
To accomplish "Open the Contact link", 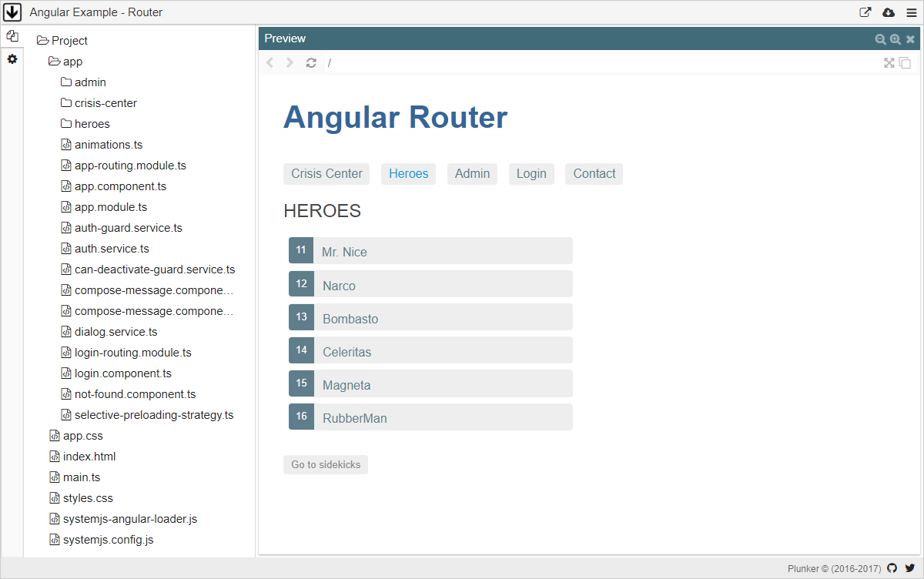I will pos(594,173).
